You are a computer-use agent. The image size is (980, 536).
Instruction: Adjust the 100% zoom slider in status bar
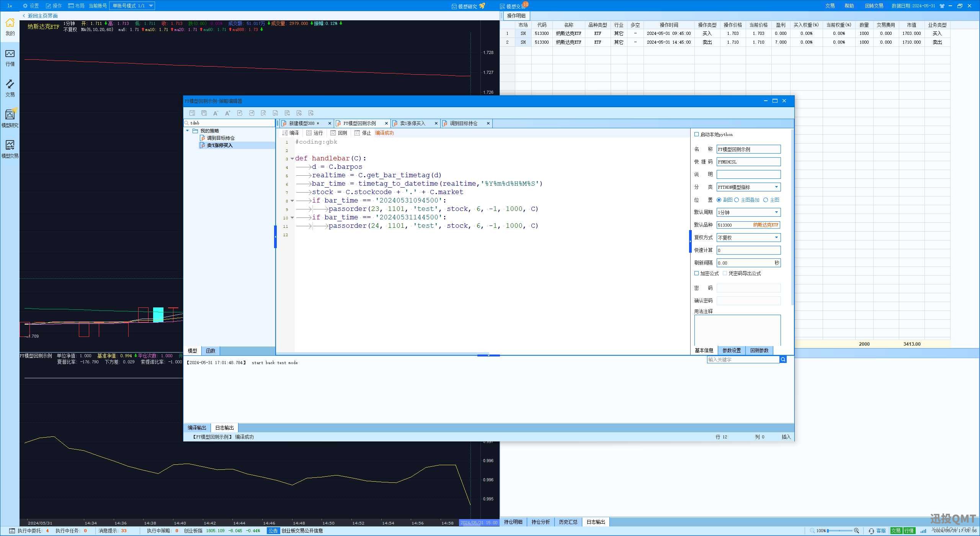840,531
